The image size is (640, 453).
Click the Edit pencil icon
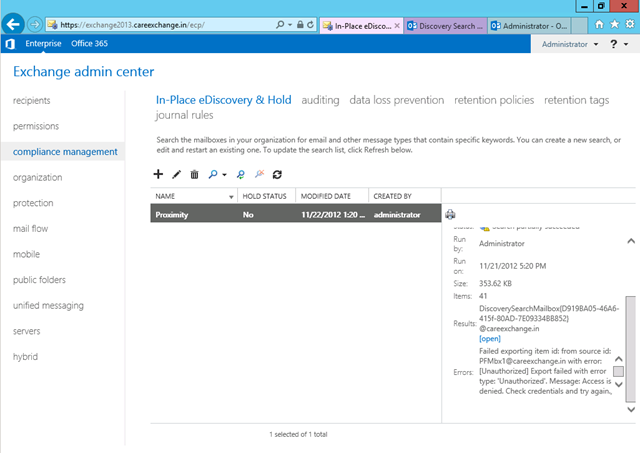click(x=176, y=175)
